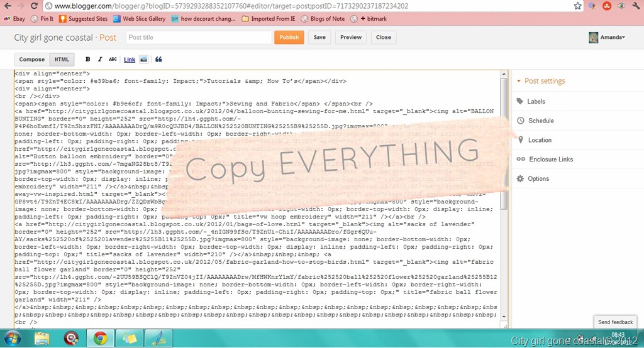644x348 pixels.
Task: Collapse the Post settings panel
Action: pos(540,81)
